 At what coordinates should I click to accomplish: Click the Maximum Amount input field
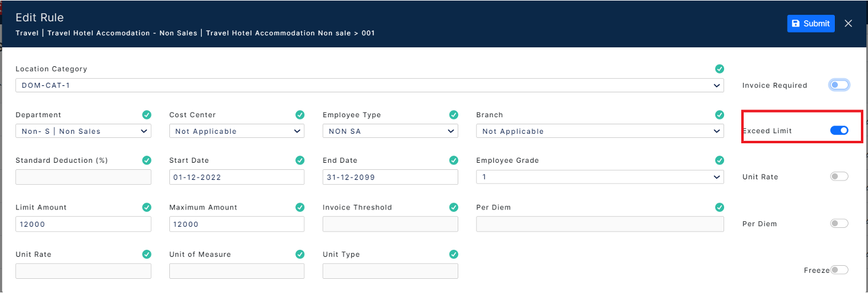click(x=237, y=224)
